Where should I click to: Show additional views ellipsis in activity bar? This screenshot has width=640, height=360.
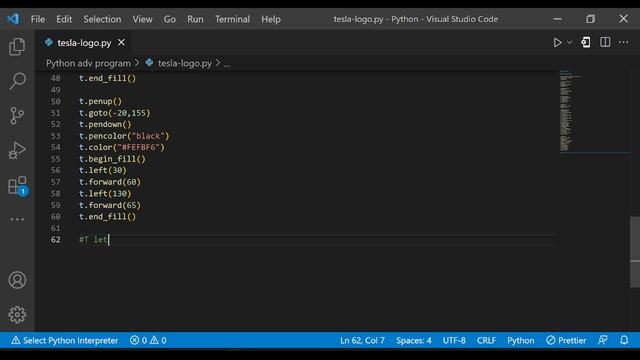pos(17,219)
